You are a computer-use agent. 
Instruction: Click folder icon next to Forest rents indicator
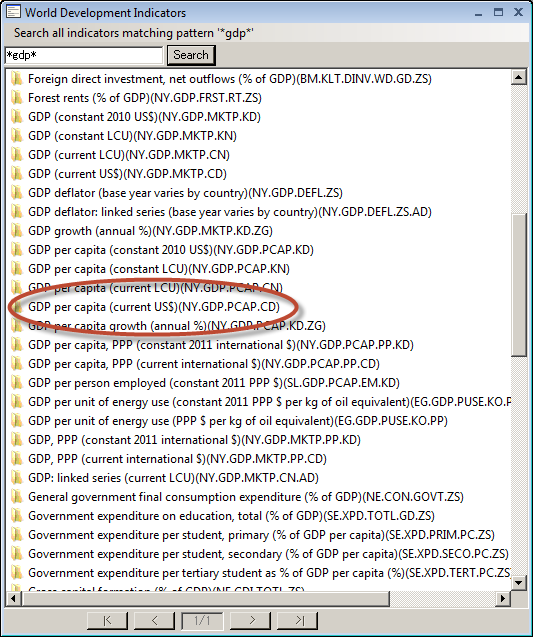17,98
